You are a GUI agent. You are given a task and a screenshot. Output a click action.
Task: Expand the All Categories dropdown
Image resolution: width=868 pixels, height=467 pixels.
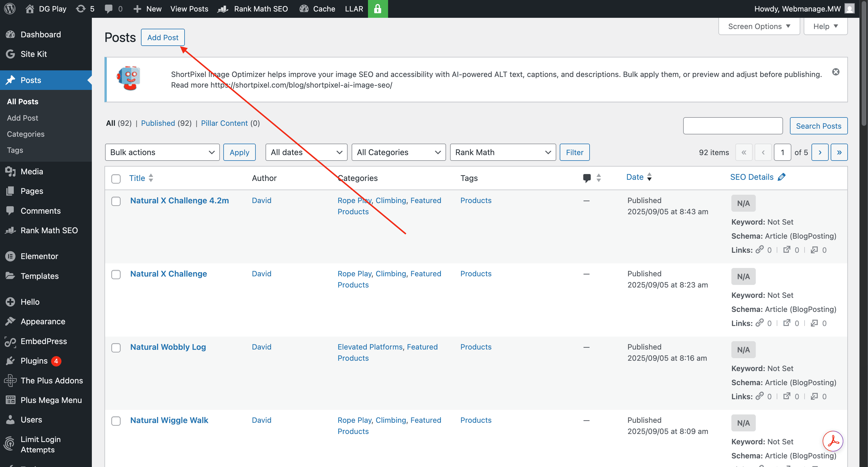tap(398, 153)
